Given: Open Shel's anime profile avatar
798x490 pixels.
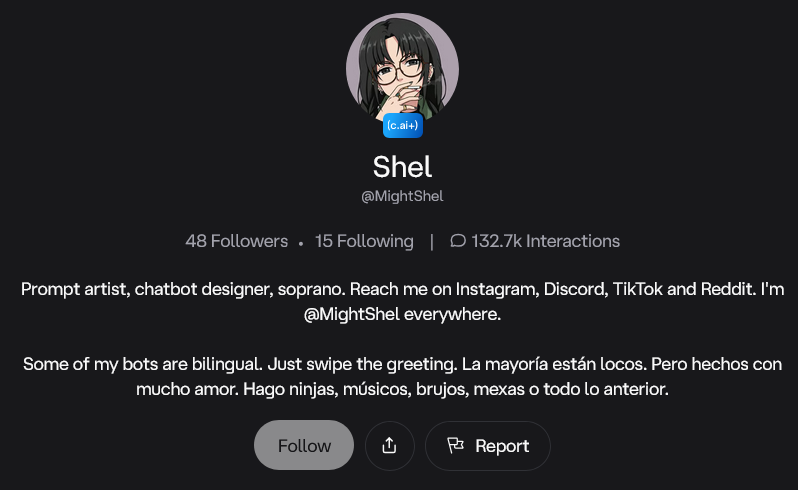Looking at the screenshot, I should point(403,70).
